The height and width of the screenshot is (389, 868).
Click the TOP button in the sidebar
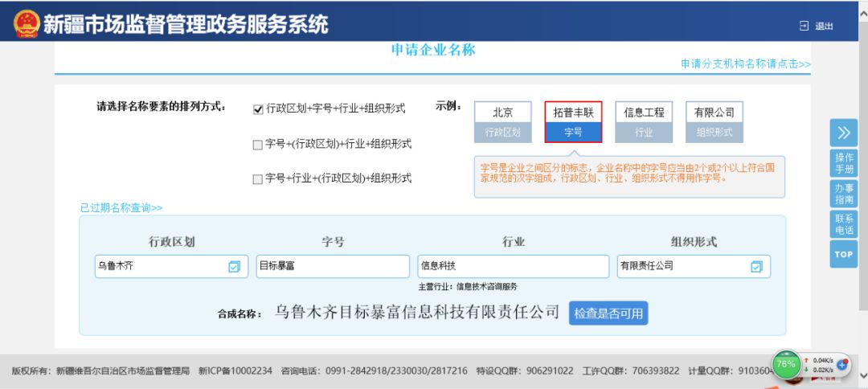click(843, 255)
